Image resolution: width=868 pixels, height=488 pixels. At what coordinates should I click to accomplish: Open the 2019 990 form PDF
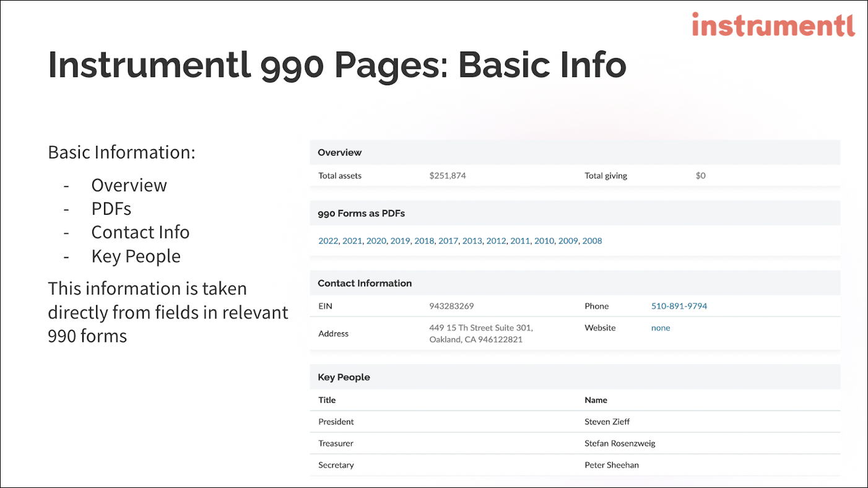tap(400, 241)
